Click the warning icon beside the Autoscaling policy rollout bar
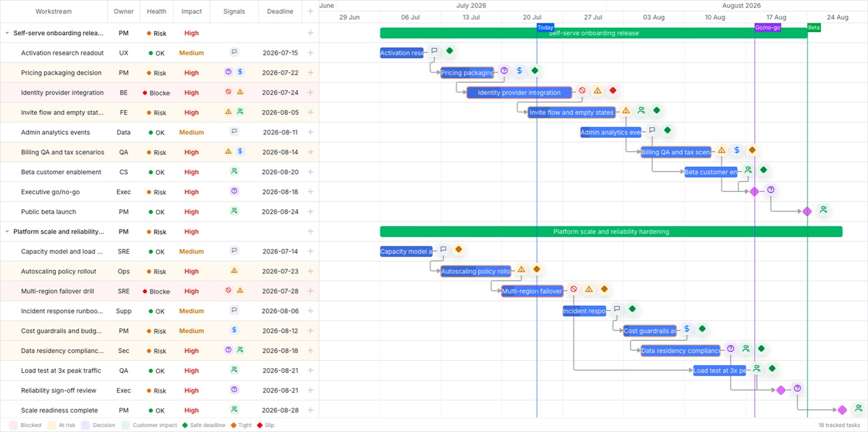Viewport: 868px width, 432px height. (x=521, y=269)
